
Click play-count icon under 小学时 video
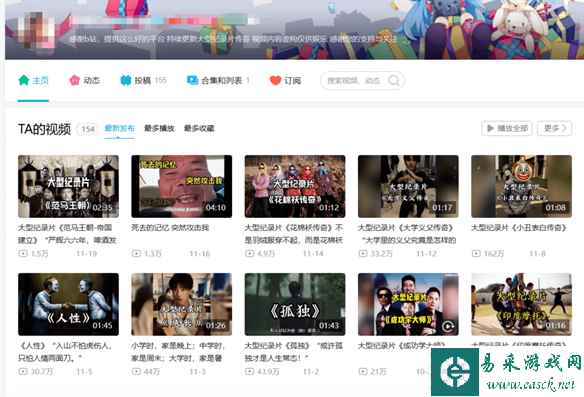pos(136,372)
